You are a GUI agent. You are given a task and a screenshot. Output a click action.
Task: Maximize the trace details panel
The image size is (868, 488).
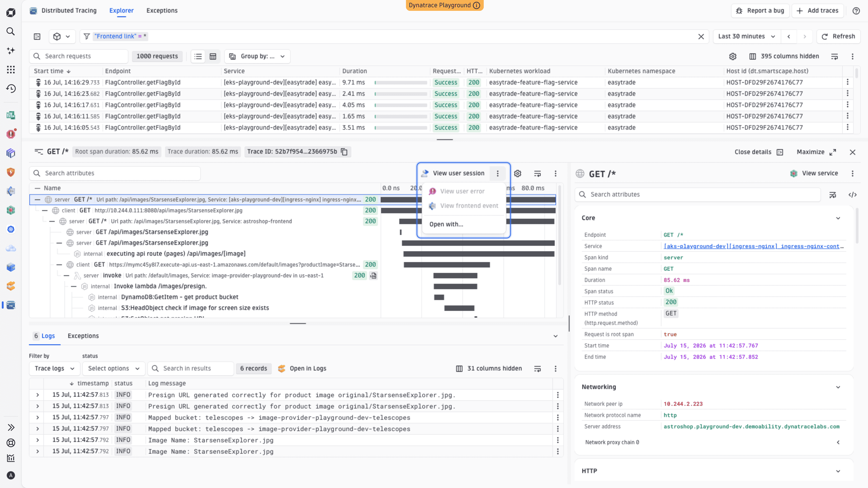816,152
